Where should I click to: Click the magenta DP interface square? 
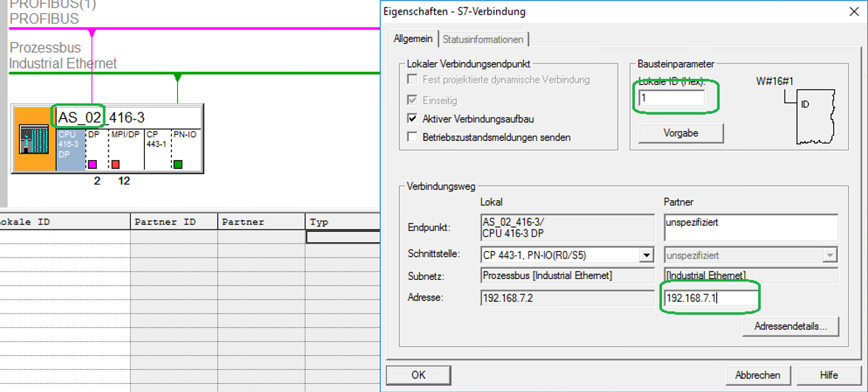[x=92, y=165]
